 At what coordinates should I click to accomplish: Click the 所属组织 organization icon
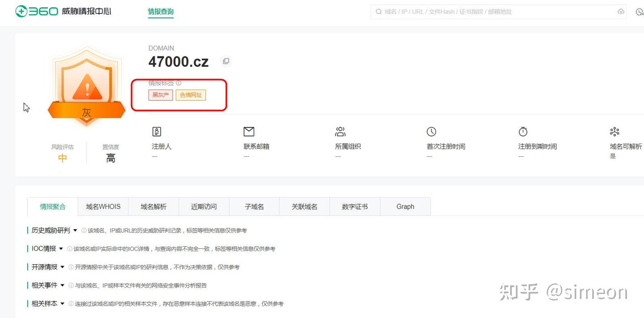tap(340, 131)
